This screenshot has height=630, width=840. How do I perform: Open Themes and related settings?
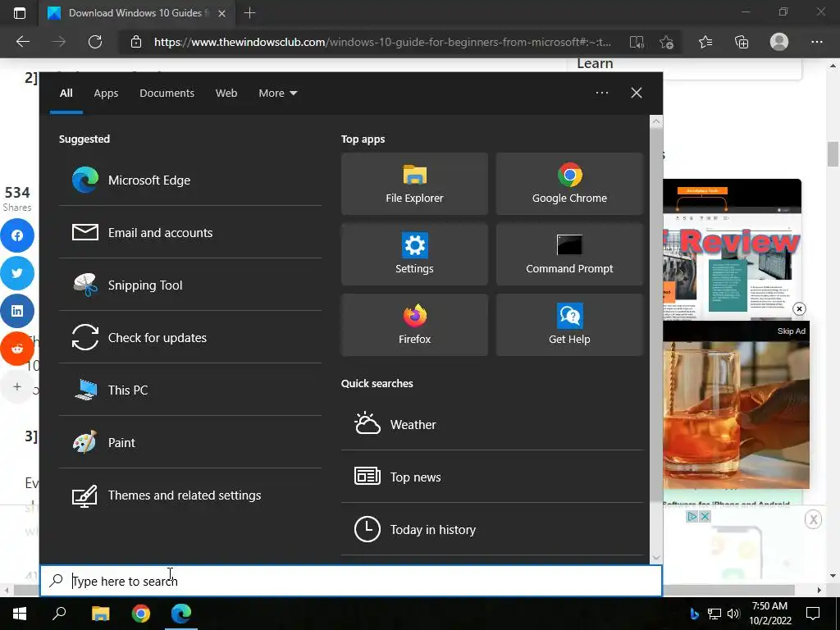(x=190, y=495)
